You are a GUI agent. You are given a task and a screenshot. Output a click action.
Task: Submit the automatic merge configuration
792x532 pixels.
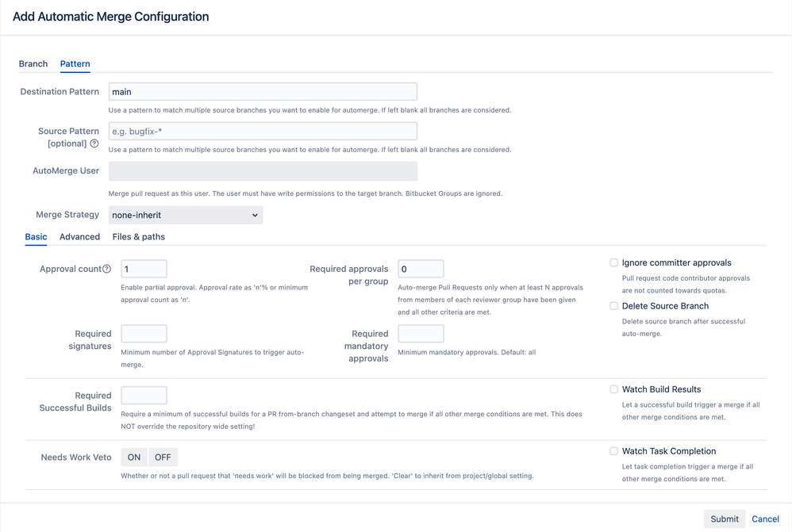pyautogui.click(x=724, y=519)
